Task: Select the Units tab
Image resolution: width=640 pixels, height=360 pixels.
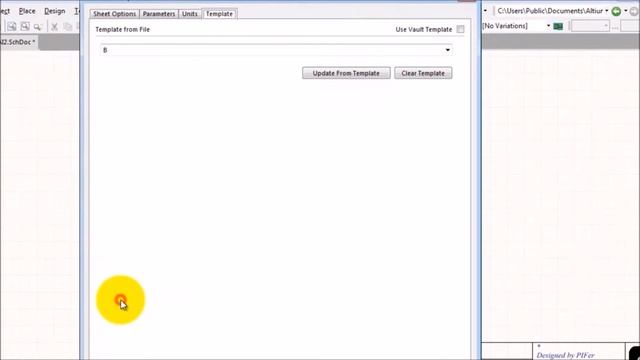Action: (190, 14)
